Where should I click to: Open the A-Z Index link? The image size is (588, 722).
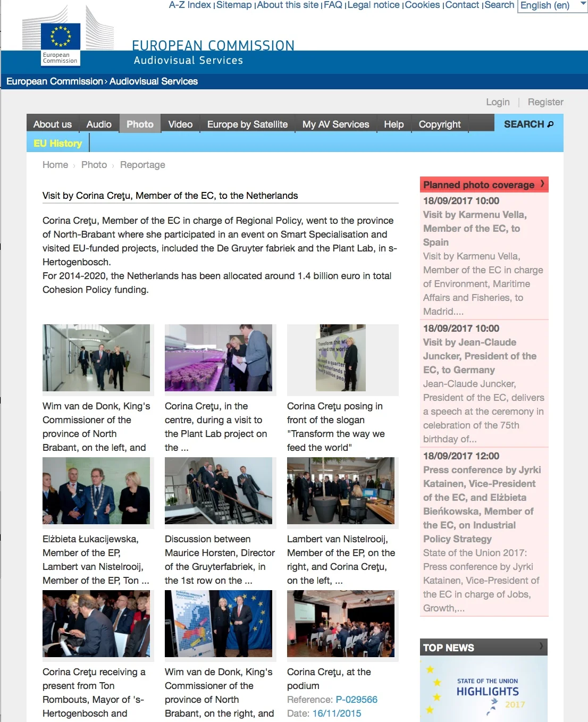pyautogui.click(x=190, y=5)
